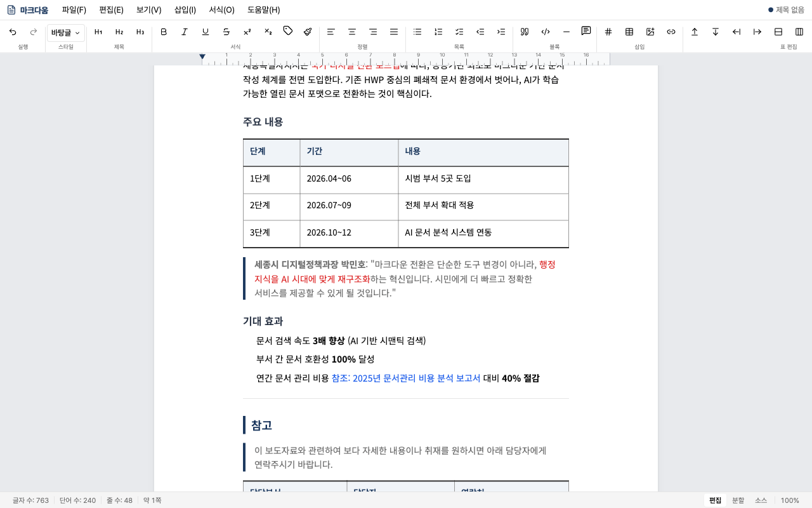The height and width of the screenshot is (508, 812).
Task: Click the insert image icon
Action: click(x=650, y=31)
